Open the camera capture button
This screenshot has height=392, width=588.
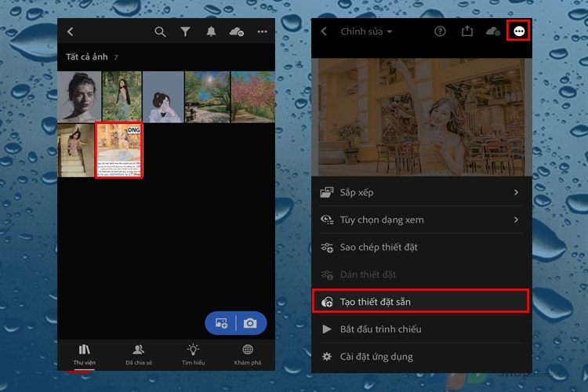pos(250,323)
